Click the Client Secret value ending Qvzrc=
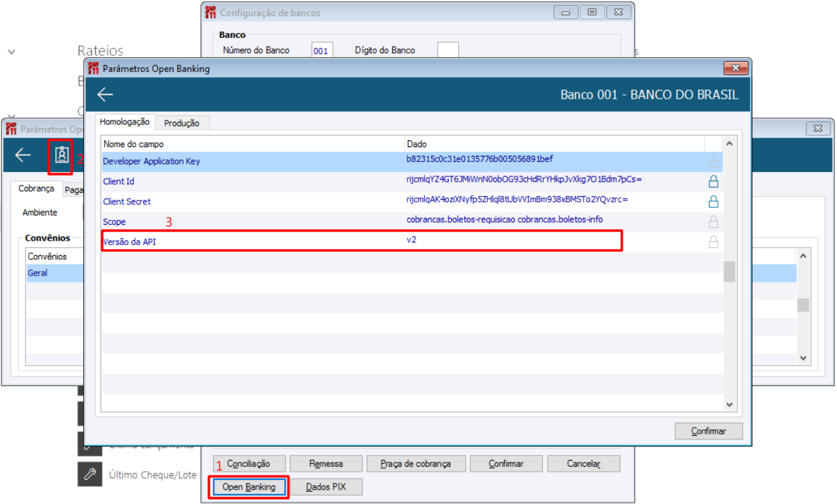Screen dimensions: 837x504 pos(517,199)
